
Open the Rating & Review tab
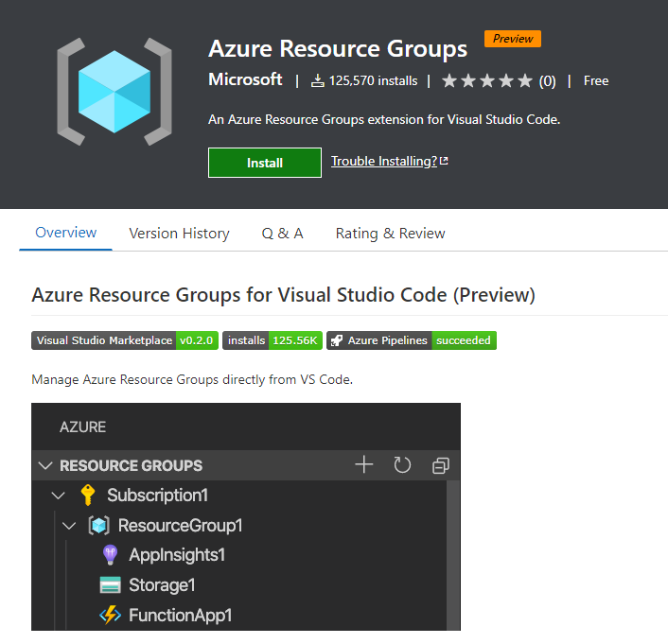coord(390,233)
